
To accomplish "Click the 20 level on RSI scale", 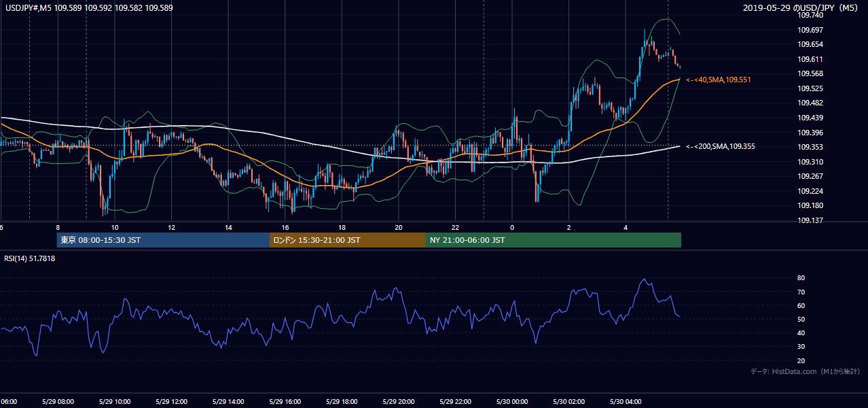I will click(801, 360).
